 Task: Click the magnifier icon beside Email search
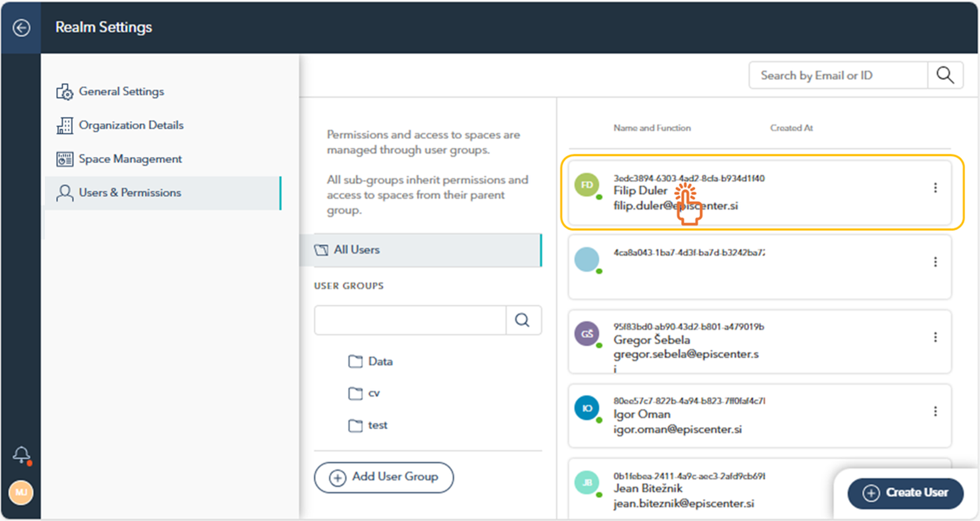click(945, 75)
